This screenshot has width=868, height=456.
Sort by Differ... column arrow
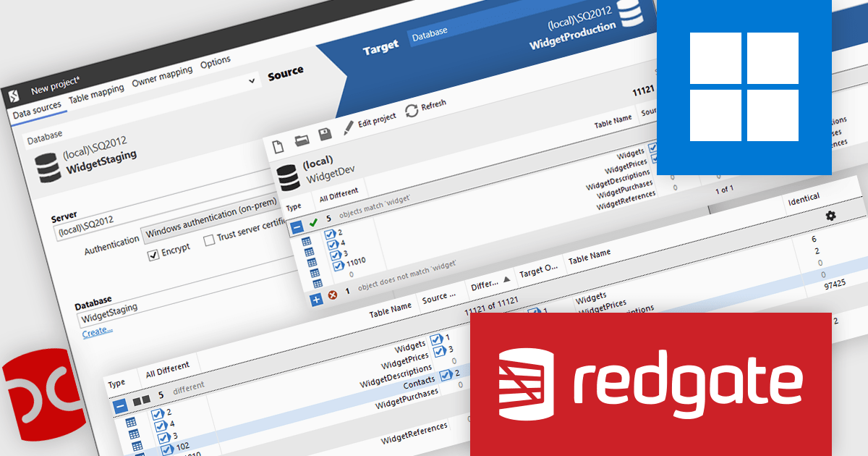pyautogui.click(x=506, y=279)
